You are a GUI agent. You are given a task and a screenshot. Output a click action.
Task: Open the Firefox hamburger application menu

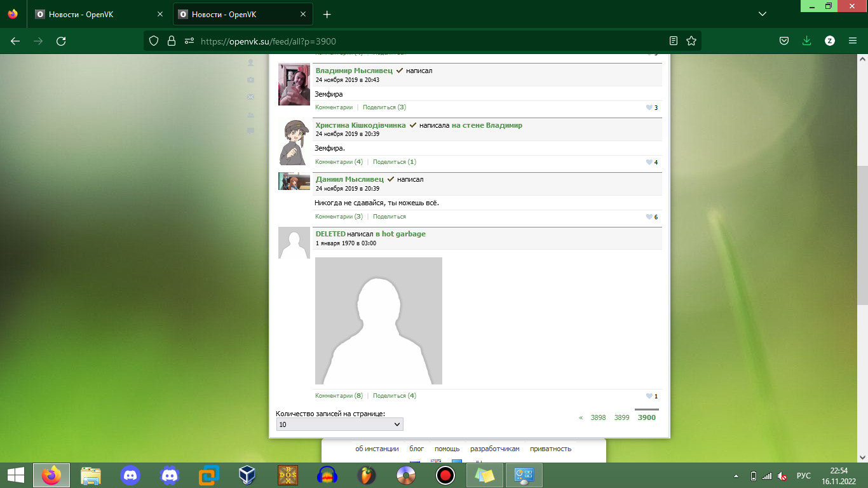pyautogui.click(x=853, y=41)
